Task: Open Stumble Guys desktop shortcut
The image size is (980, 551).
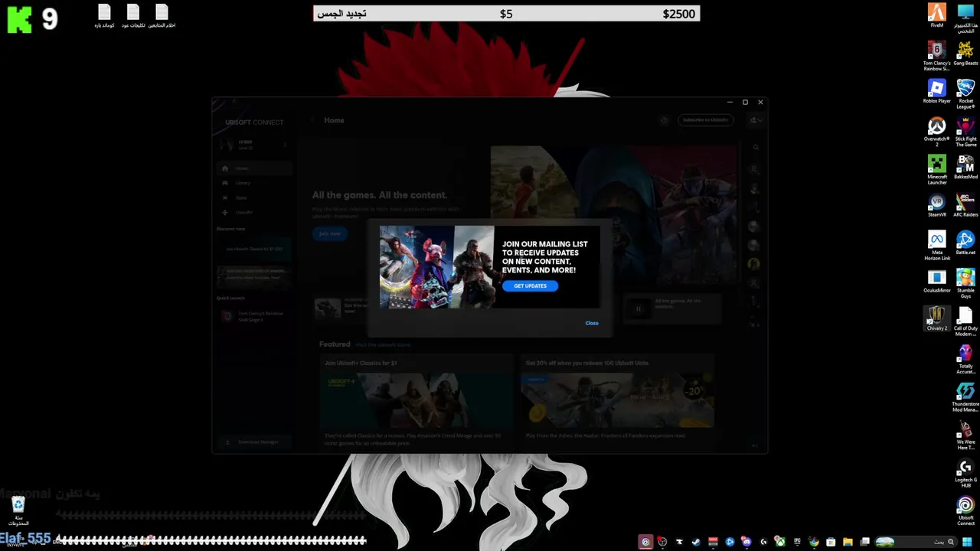Action: point(965,283)
